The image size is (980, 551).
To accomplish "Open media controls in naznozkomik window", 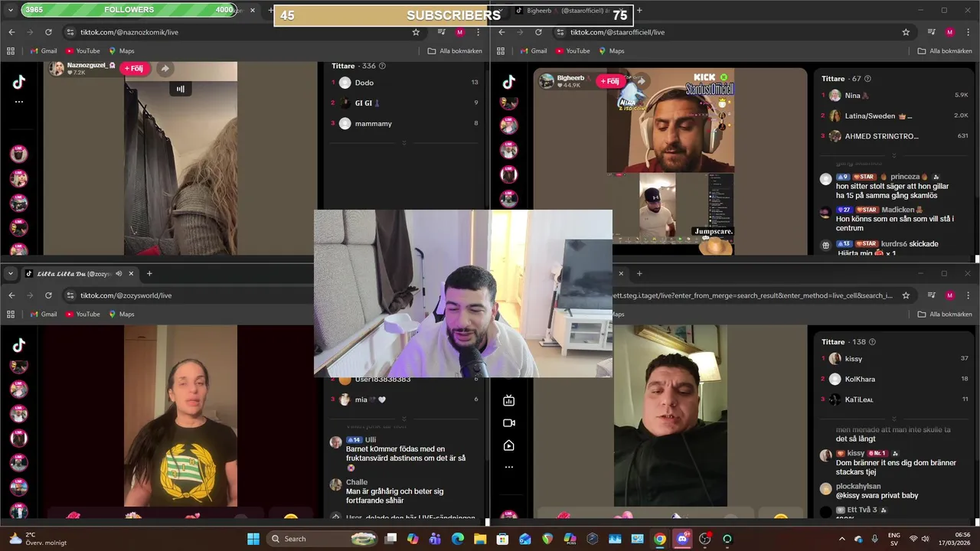I will click(442, 32).
